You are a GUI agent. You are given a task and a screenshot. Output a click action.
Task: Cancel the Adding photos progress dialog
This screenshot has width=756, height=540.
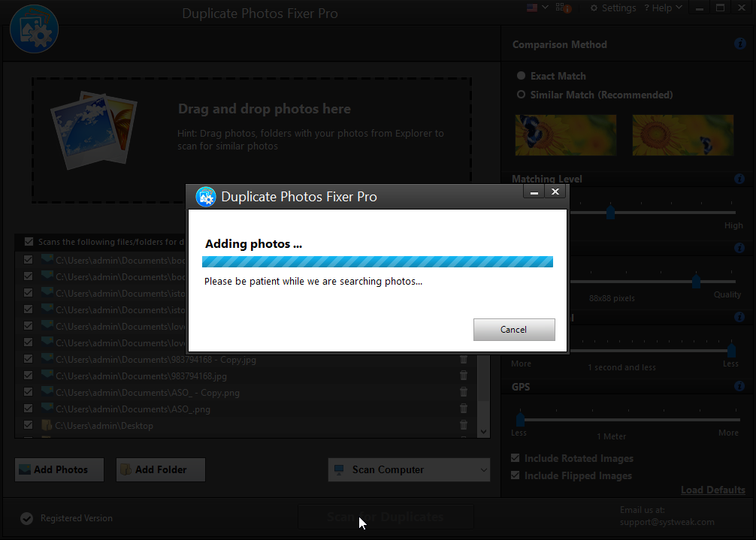[514, 330]
